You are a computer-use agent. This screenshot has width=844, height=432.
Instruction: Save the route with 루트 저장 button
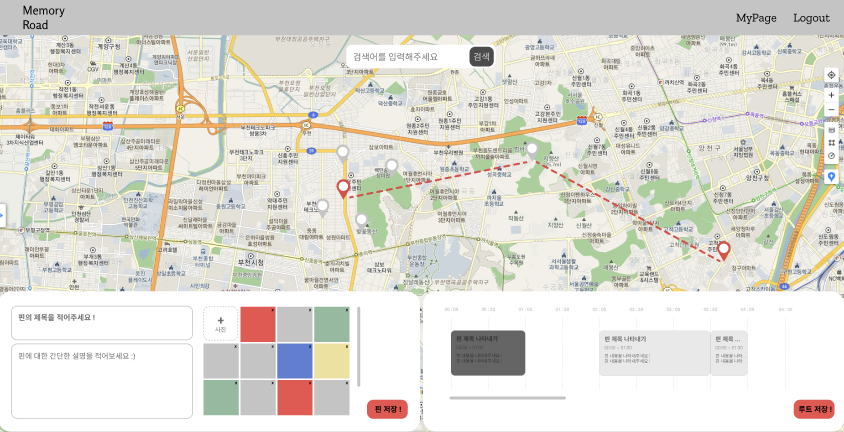[814, 409]
